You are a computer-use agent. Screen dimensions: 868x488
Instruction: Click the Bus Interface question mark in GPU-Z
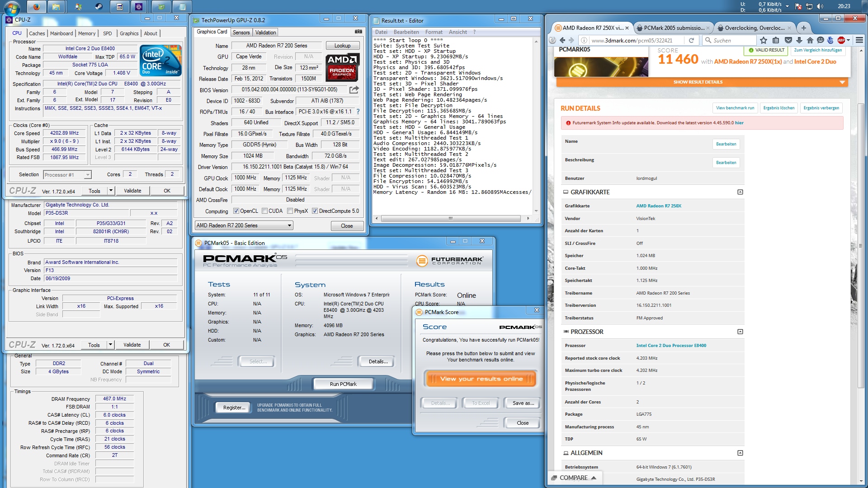coord(358,112)
